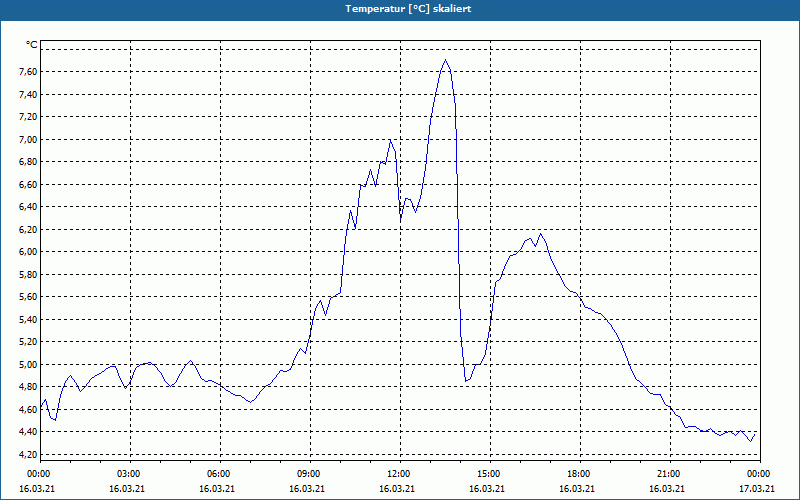Pick the 6,40 y-axis tick label

(28, 207)
